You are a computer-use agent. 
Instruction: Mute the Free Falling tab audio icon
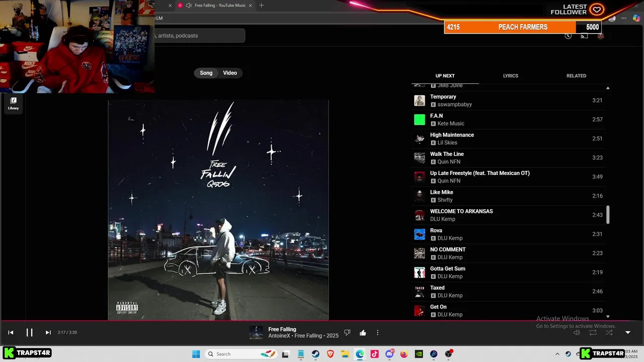(188, 6)
